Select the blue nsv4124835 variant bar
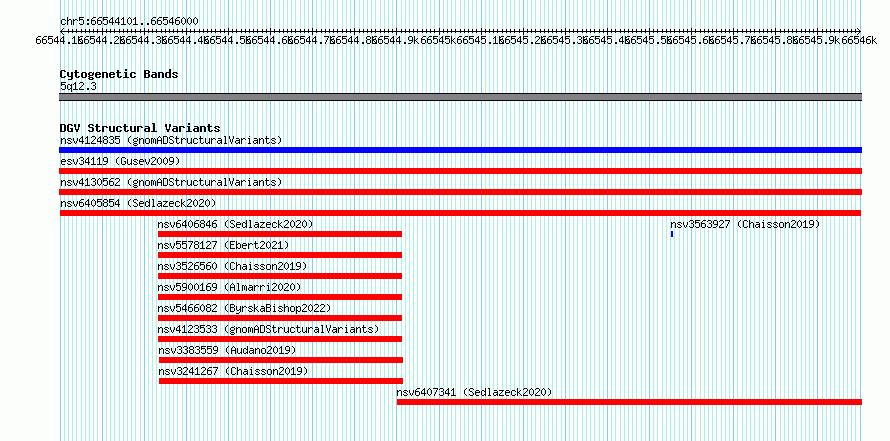The width and height of the screenshot is (890, 441). (x=460, y=150)
